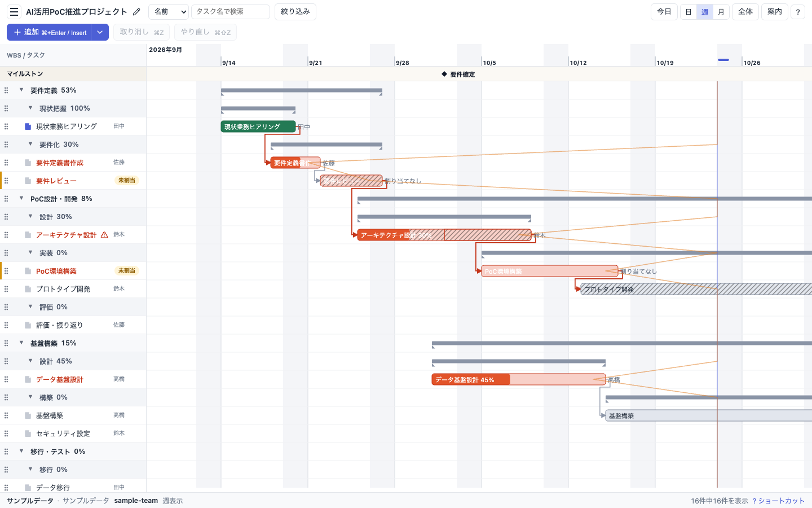Click the 未割当 badge on PoC環境構築
This screenshot has width=812, height=508.
(x=127, y=271)
